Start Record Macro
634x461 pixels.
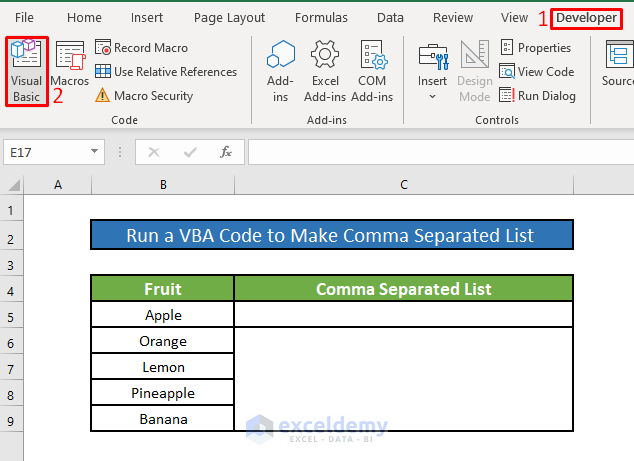(142, 48)
